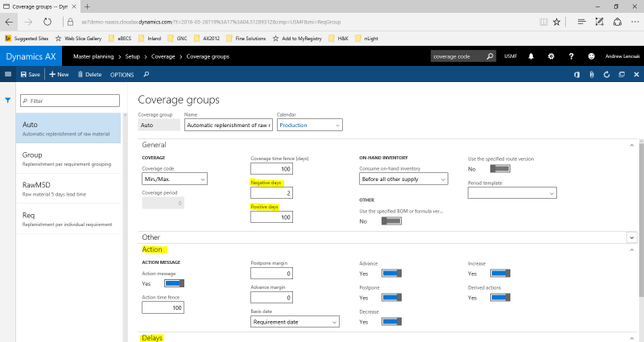Open Andrew Lencsak user menu

point(622,56)
